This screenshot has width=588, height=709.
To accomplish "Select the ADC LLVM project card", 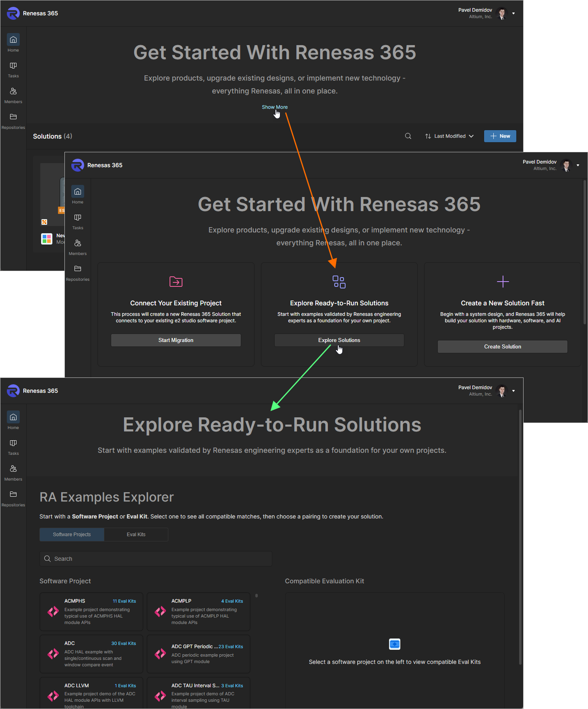I will click(91, 693).
